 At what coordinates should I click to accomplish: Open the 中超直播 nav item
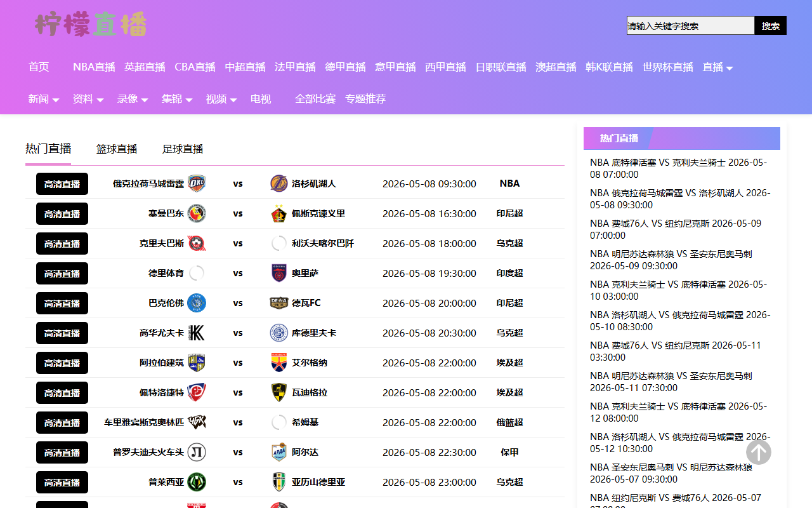(x=246, y=67)
